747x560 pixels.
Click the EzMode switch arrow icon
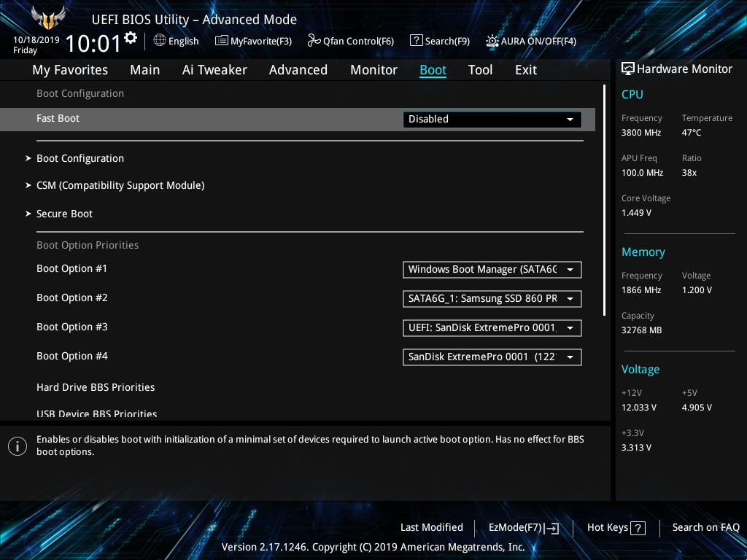tap(551, 528)
